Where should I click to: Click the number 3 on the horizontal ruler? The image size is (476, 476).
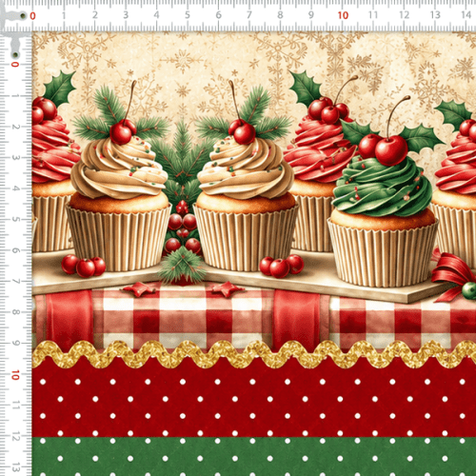126,15
